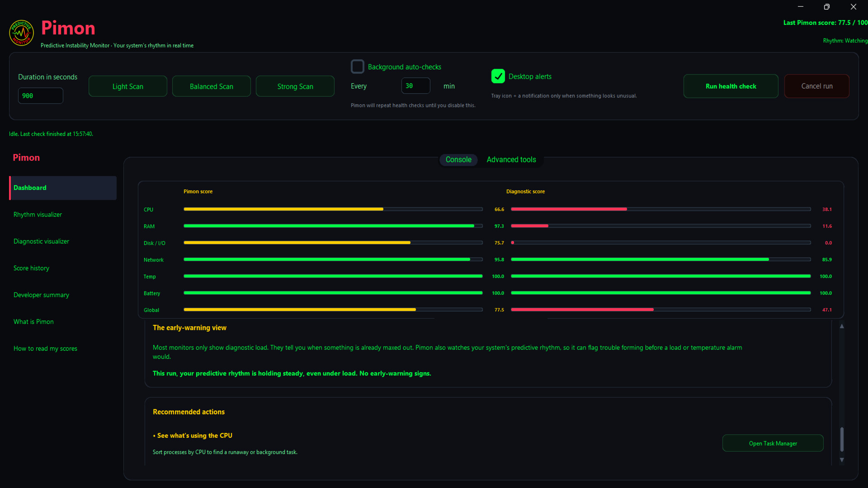Click the Pimon heartbeat logo icon
This screenshot has width=868, height=488.
click(21, 33)
